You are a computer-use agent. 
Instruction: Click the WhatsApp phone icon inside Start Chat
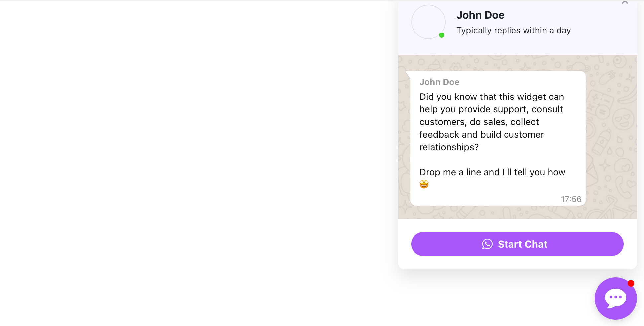[x=487, y=244]
